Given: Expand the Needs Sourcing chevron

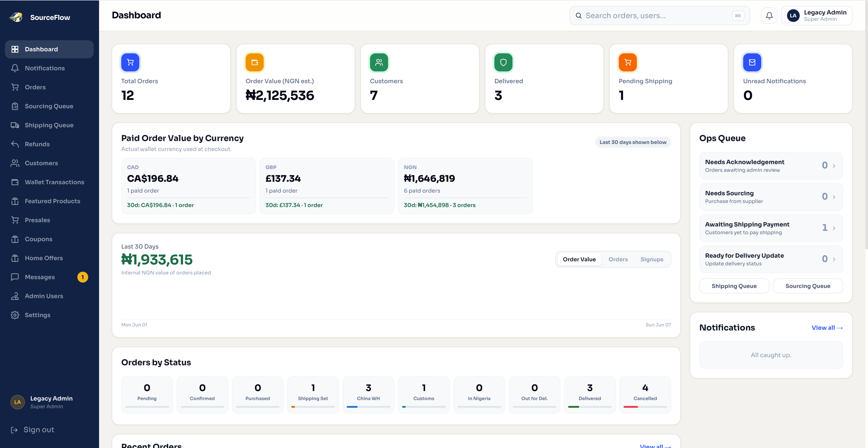Looking at the screenshot, I should (834, 197).
